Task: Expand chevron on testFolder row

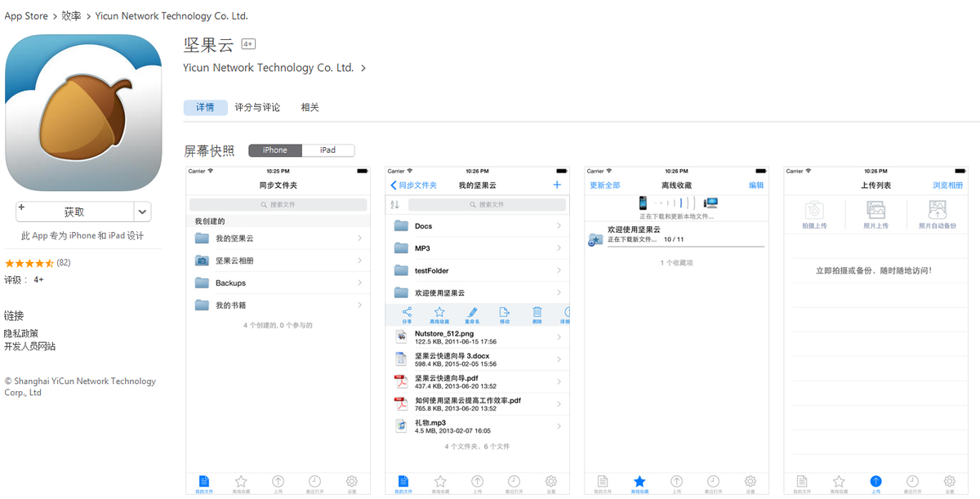Action: pyautogui.click(x=559, y=270)
